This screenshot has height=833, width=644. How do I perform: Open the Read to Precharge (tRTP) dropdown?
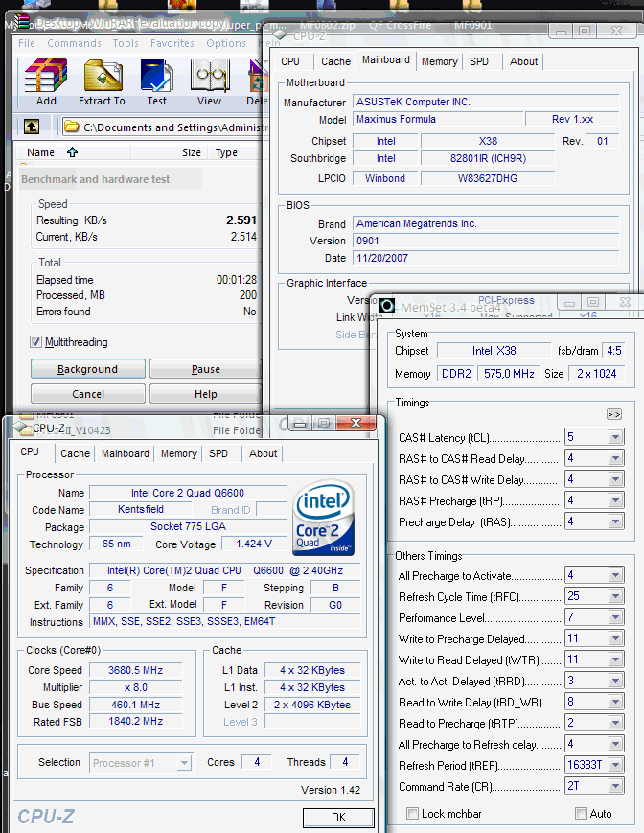point(615,723)
